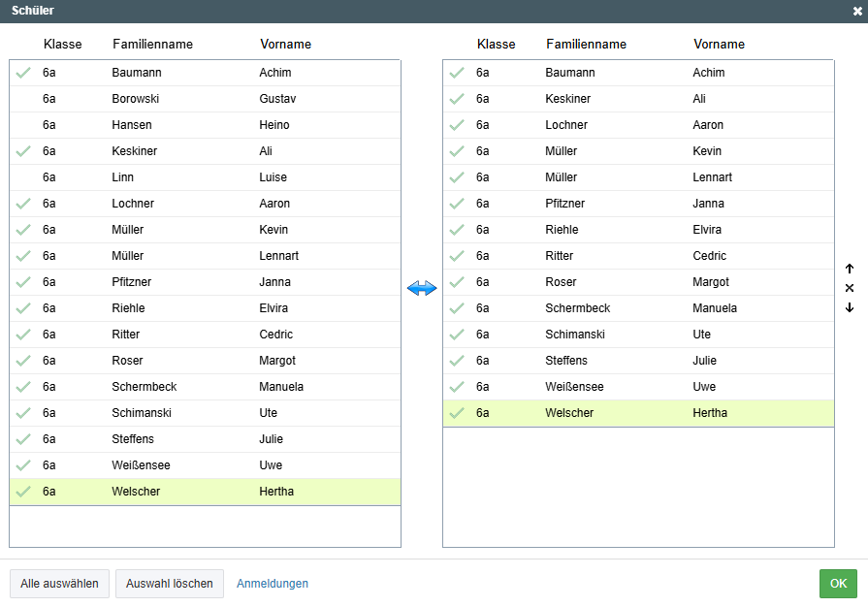Screen dimensions: 868x607
Task: Click checkmark beside Welscher in right list
Action: (458, 413)
